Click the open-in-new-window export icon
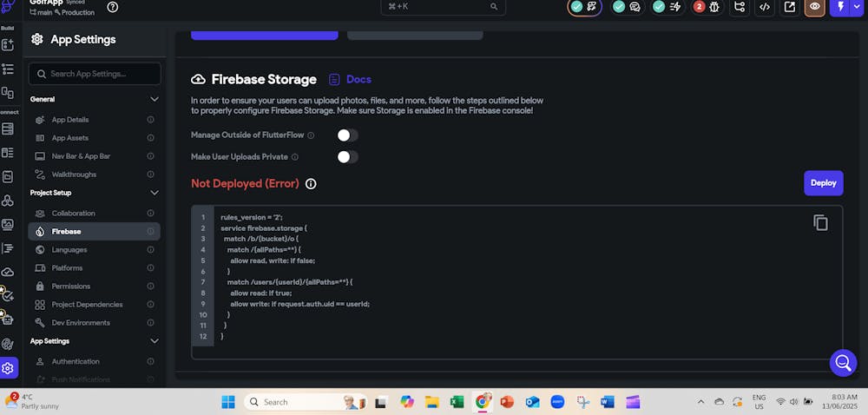Image resolution: width=868 pixels, height=415 pixels. coord(790,7)
